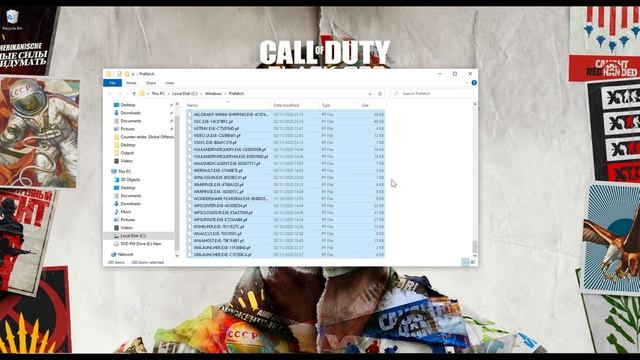Click the Forward navigation arrow
Image resolution: width=640 pixels, height=360 pixels.
119,93
